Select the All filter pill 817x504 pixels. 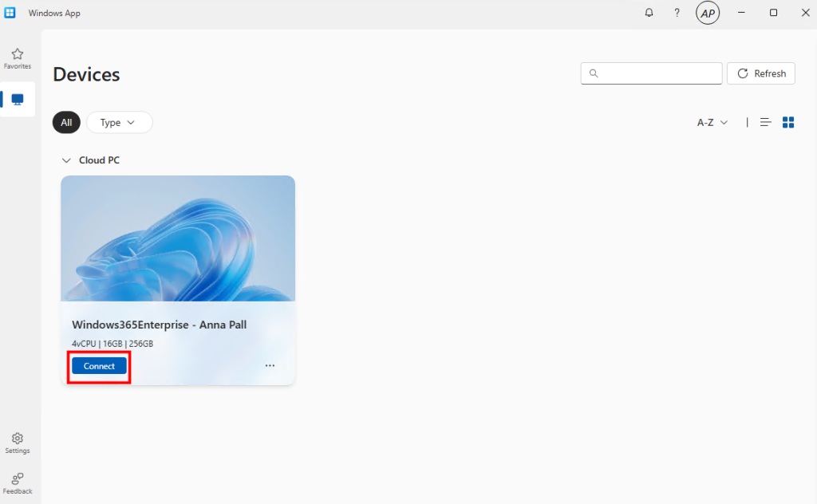[66, 122]
